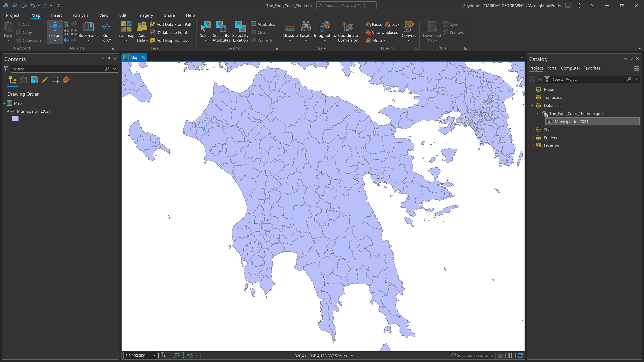Switch to the Insert ribbon tab
This screenshot has height=362, width=644.
57,15
